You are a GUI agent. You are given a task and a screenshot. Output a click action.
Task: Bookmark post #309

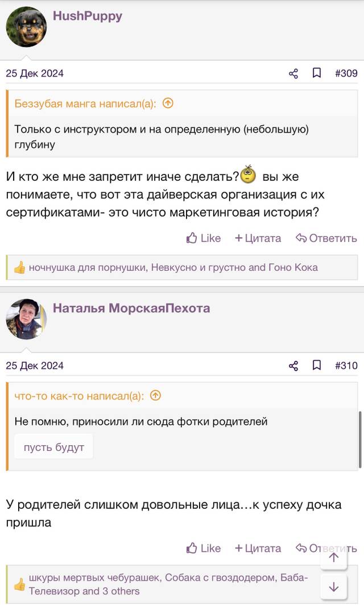coord(317,73)
